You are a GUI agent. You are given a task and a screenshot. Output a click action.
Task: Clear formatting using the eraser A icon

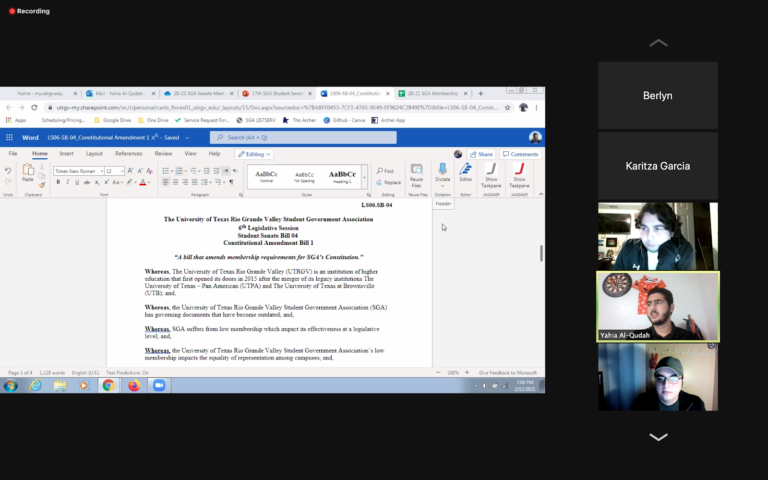click(x=149, y=171)
